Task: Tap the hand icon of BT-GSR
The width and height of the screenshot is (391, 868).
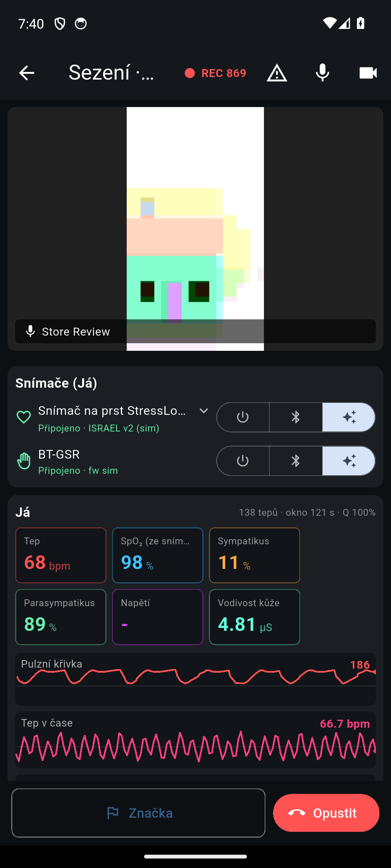Action: [24, 461]
